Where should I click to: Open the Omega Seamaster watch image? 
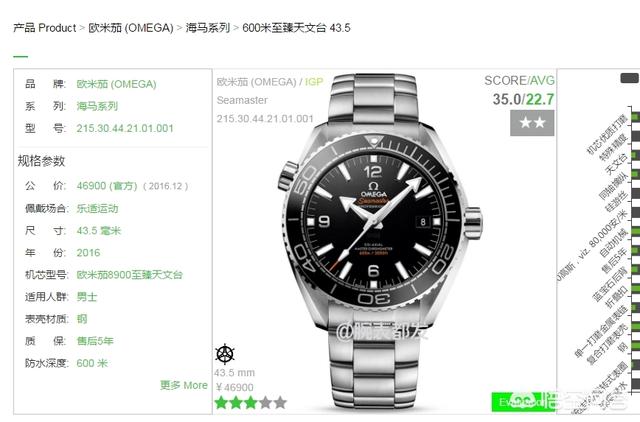pyautogui.click(x=378, y=242)
